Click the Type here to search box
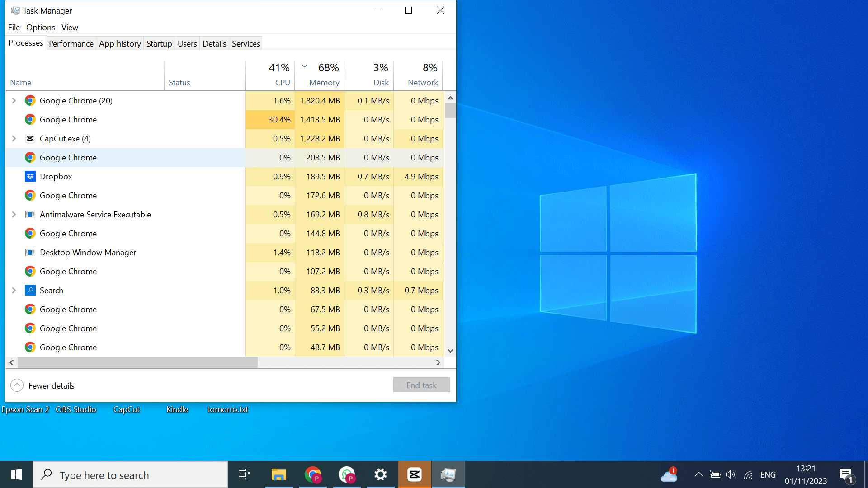The width and height of the screenshot is (868, 488). (131, 475)
